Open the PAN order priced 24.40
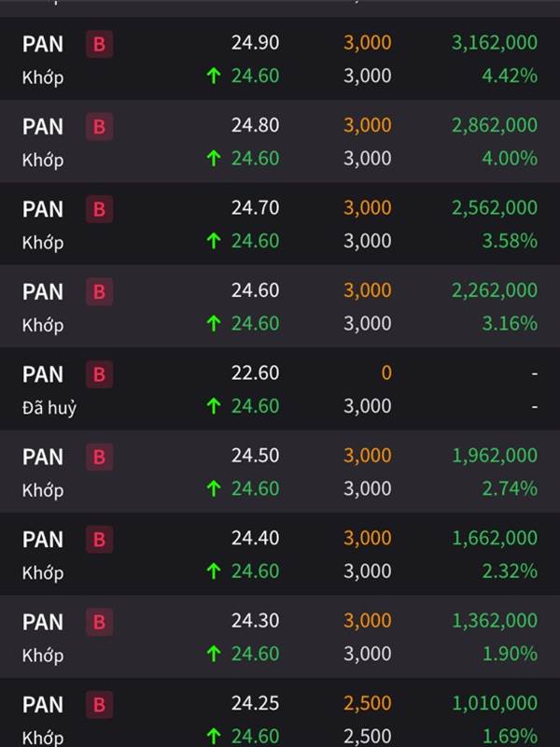 tap(280, 554)
